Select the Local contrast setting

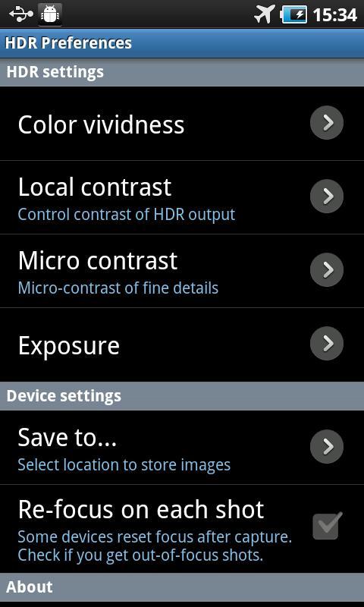pos(182,197)
